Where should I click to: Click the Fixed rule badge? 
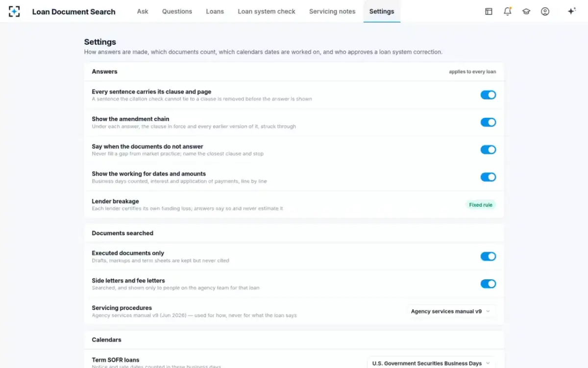(481, 205)
